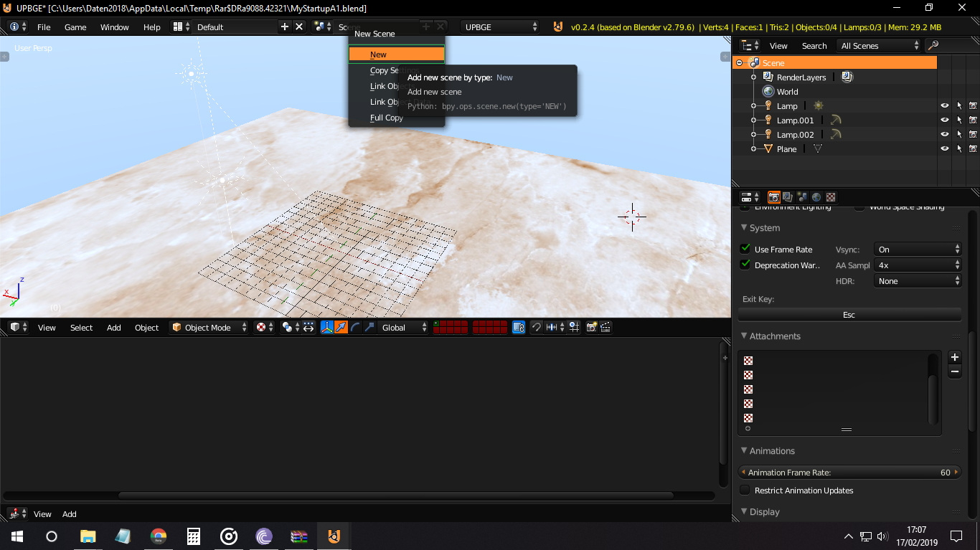980x550 pixels.
Task: Open the UPBGE app on the taskbar
Action: click(x=333, y=536)
